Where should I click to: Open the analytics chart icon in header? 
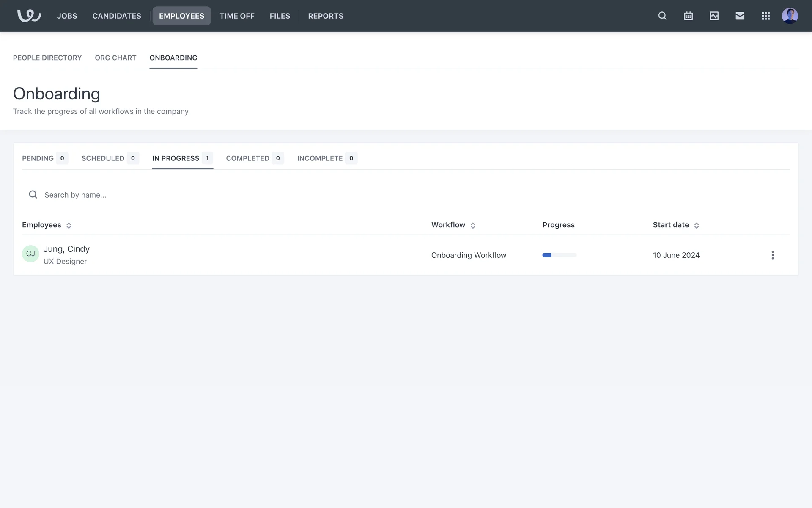tap(714, 16)
